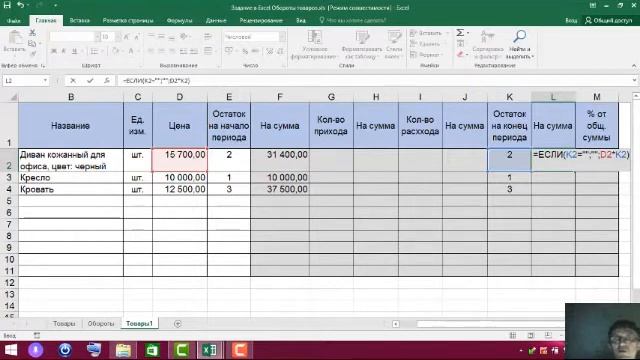640x360 pixels.
Task: Open Conditional Formatting menu
Action: coord(314,44)
